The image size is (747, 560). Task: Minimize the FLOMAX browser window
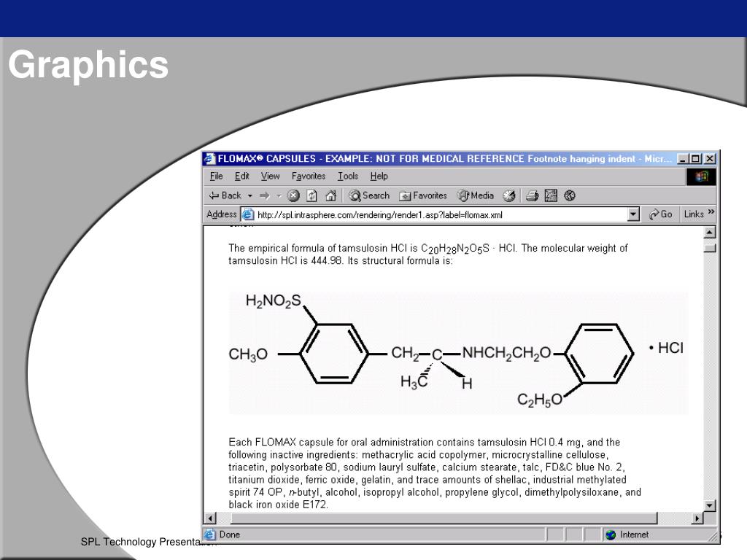click(x=683, y=158)
